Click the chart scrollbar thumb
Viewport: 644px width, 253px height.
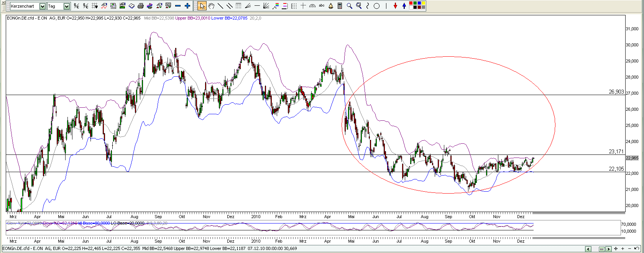(x=602, y=249)
